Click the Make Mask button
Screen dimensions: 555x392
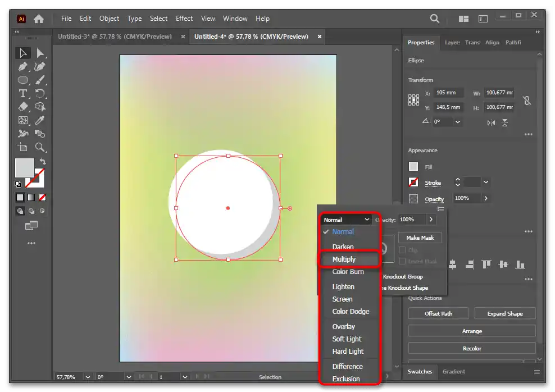[420, 238]
